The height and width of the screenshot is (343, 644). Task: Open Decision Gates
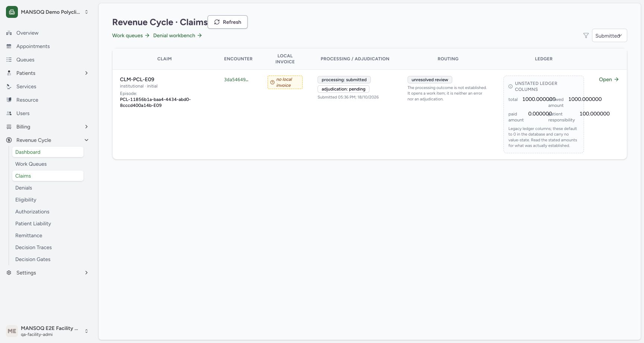[48, 259]
